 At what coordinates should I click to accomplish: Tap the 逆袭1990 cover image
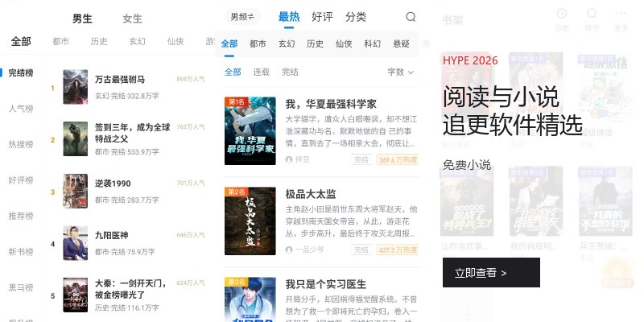(75, 191)
